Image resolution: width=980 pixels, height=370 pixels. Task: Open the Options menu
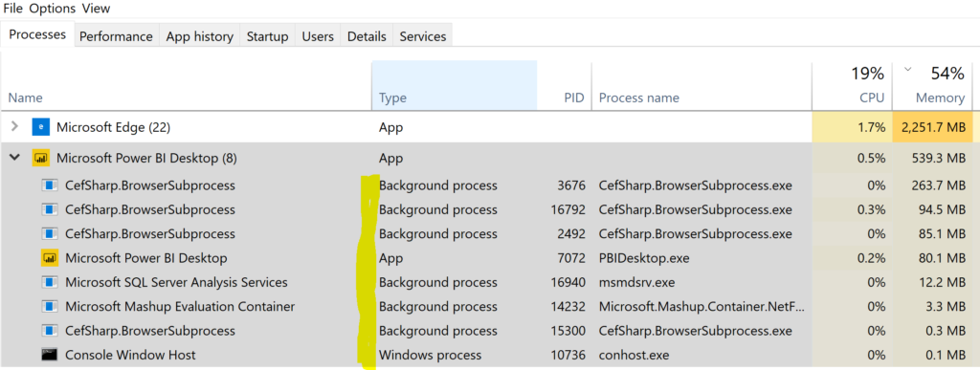coord(53,8)
